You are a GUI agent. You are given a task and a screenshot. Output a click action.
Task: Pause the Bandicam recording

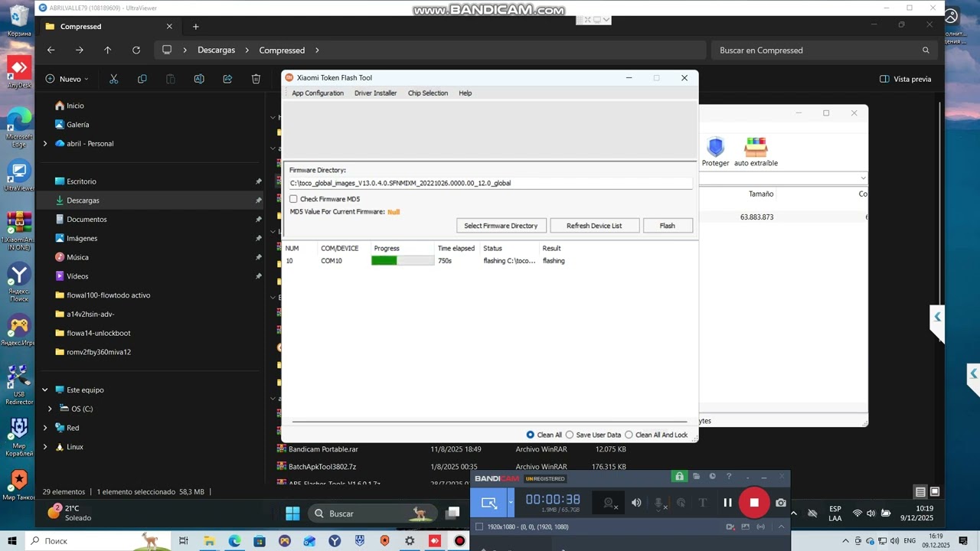(x=727, y=503)
